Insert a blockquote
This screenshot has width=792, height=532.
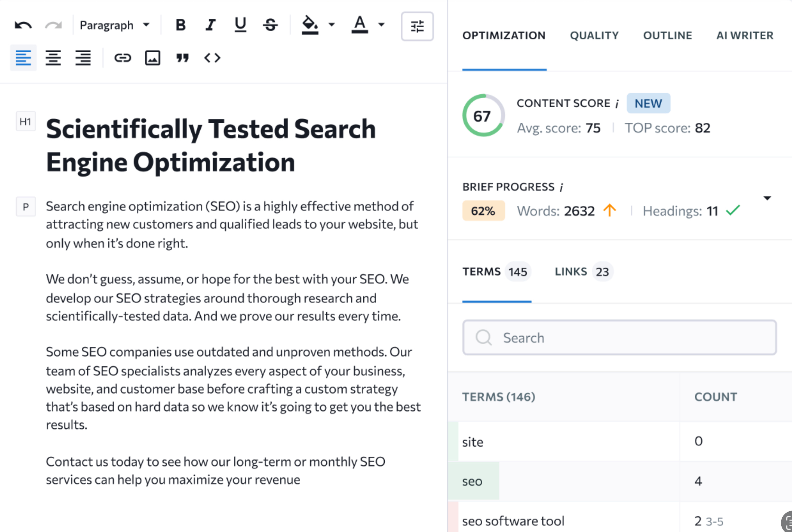(183, 58)
